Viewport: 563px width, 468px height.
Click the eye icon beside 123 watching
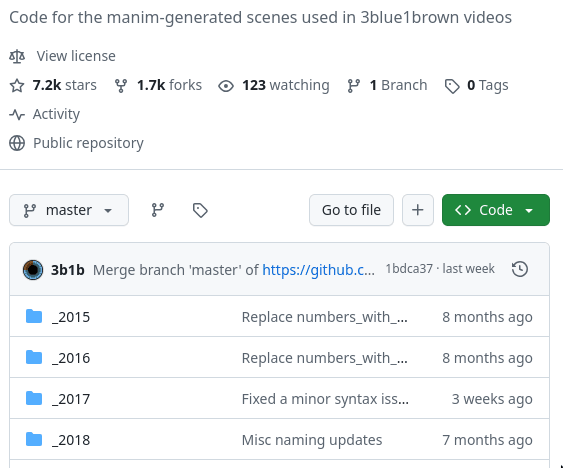point(226,86)
